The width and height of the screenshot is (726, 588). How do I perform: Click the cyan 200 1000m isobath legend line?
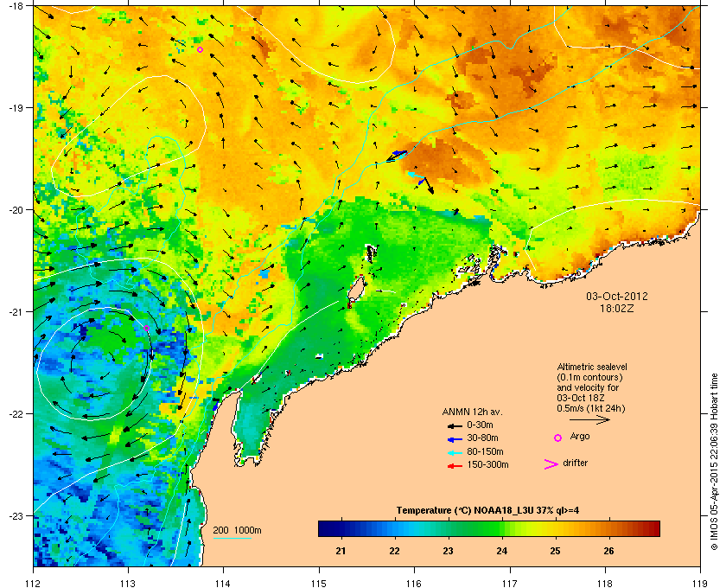(232, 539)
